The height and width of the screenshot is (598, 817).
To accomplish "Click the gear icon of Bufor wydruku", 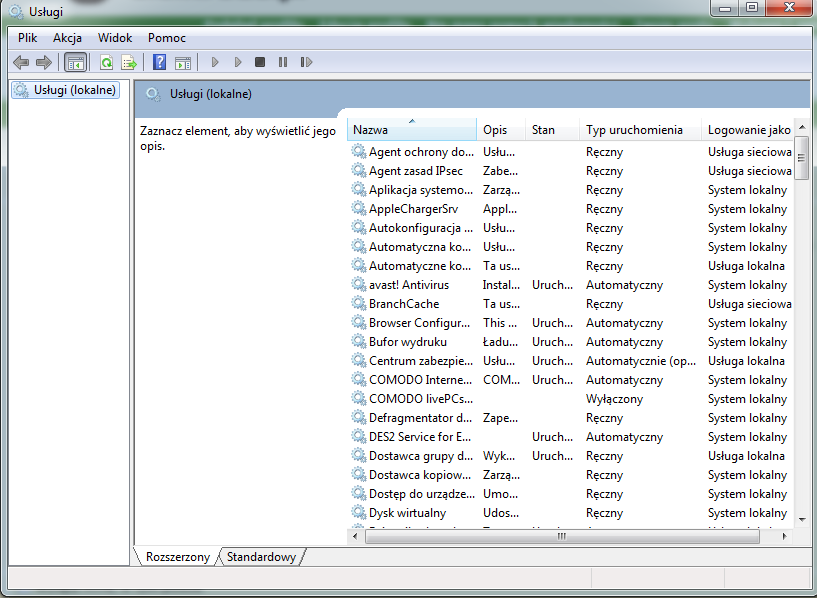I will tap(358, 341).
